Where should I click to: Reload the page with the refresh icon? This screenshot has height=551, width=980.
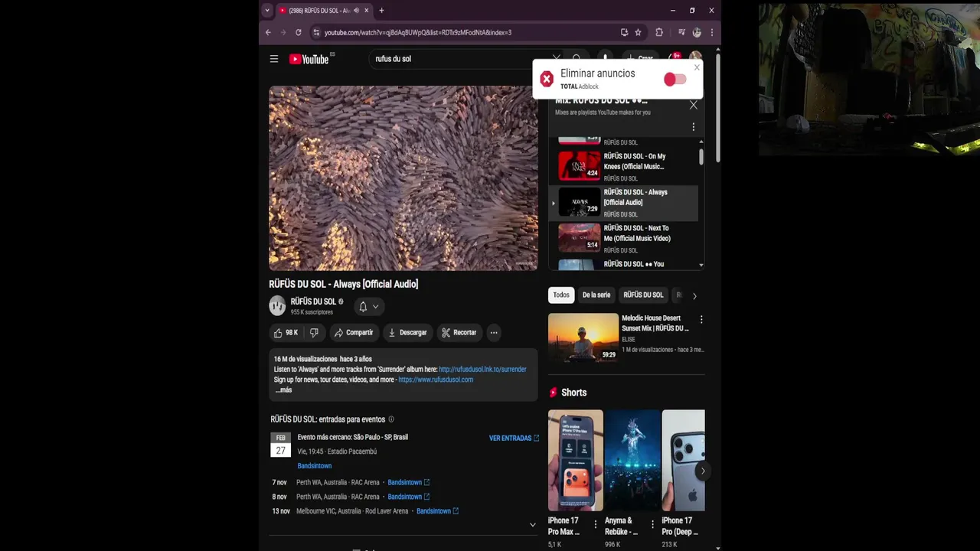(299, 32)
